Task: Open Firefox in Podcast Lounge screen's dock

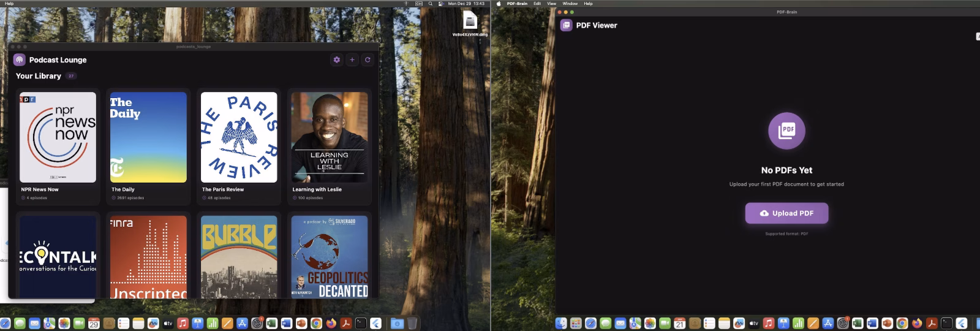Action: (x=331, y=324)
